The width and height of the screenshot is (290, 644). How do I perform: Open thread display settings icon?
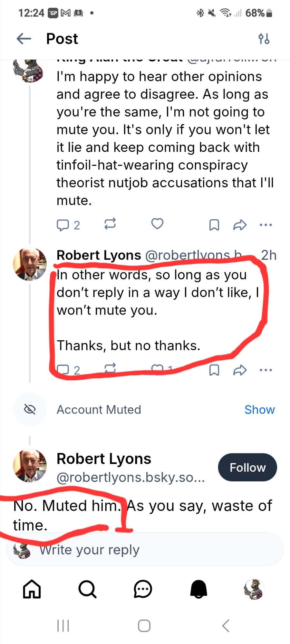click(x=264, y=39)
